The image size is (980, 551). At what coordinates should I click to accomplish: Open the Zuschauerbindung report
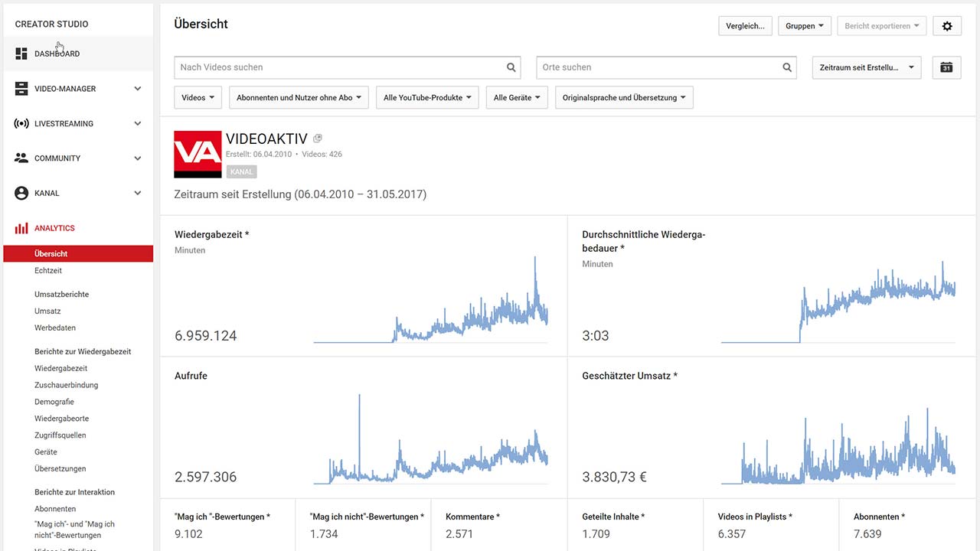click(x=67, y=385)
